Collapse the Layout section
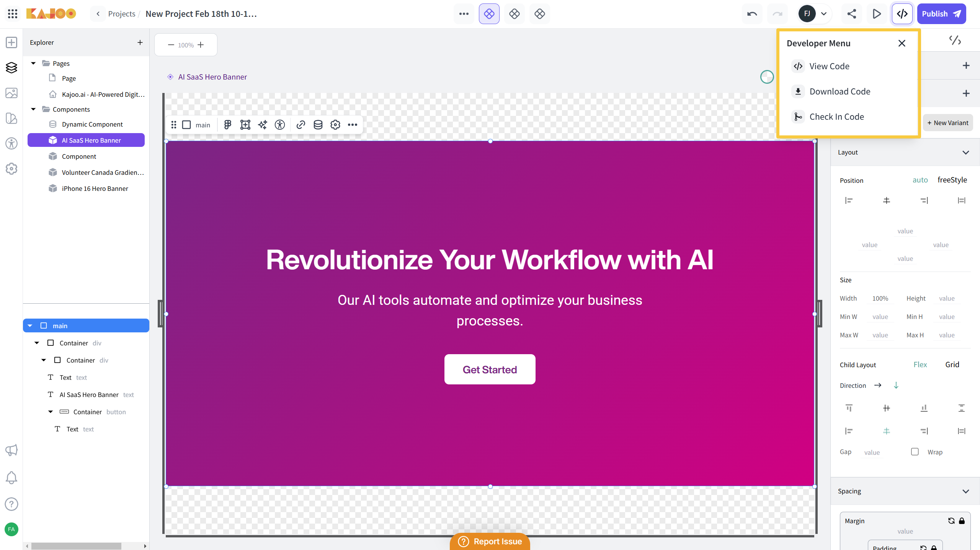Screen dimensions: 980x550 [965, 152]
